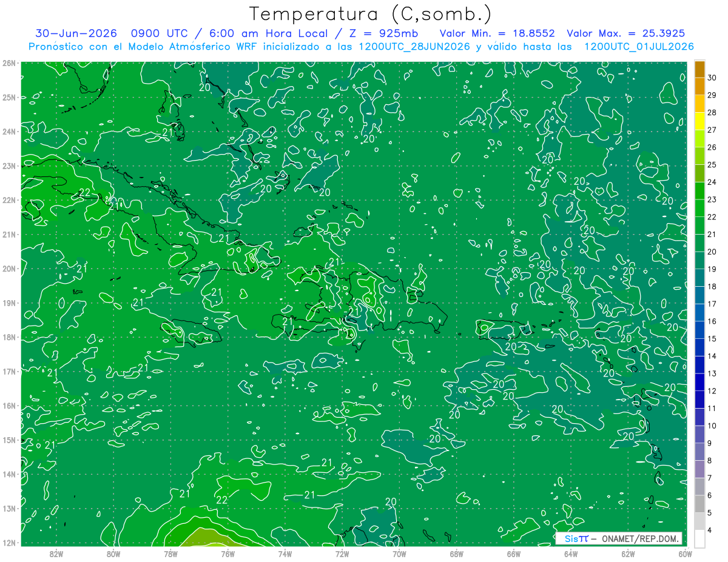
Task: Click the 80W longitude label
Action: [113, 554]
